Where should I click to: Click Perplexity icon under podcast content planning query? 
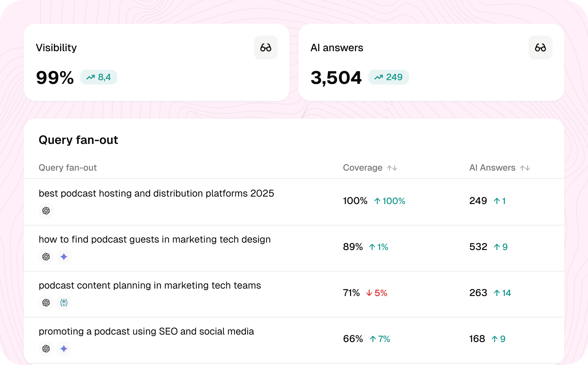64,303
